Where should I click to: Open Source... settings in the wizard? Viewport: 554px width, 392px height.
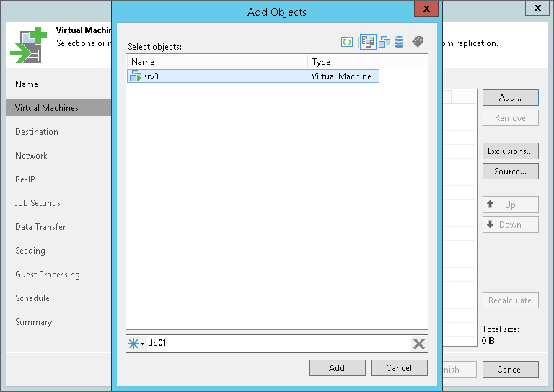tap(511, 171)
